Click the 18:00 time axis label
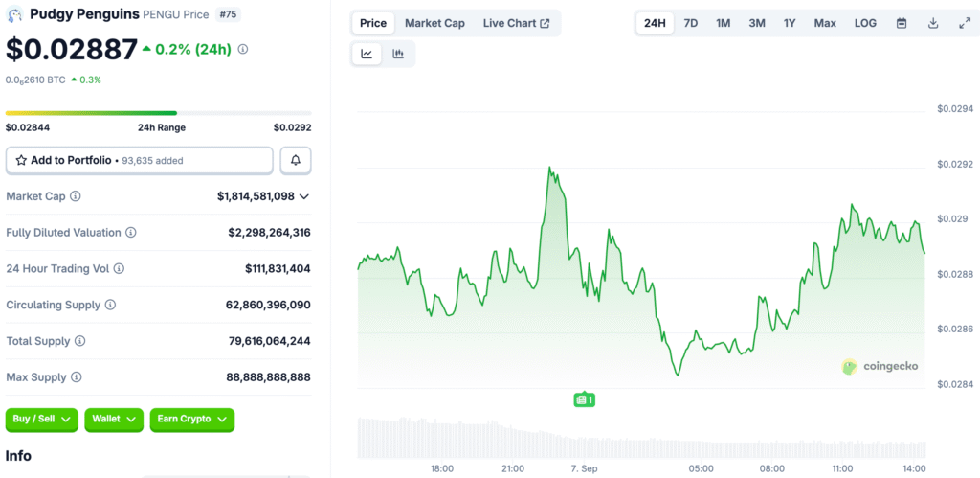Image resolution: width=980 pixels, height=478 pixels. tap(442, 468)
